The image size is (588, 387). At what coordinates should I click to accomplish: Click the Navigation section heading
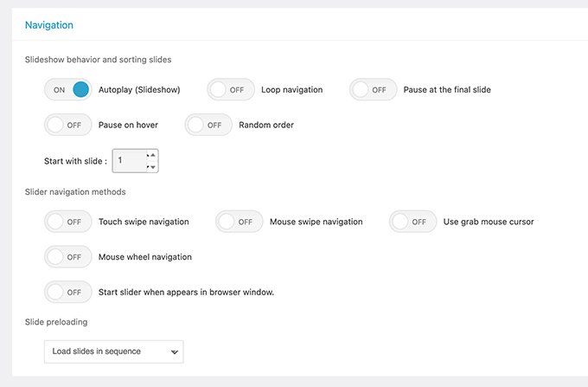[x=49, y=25]
